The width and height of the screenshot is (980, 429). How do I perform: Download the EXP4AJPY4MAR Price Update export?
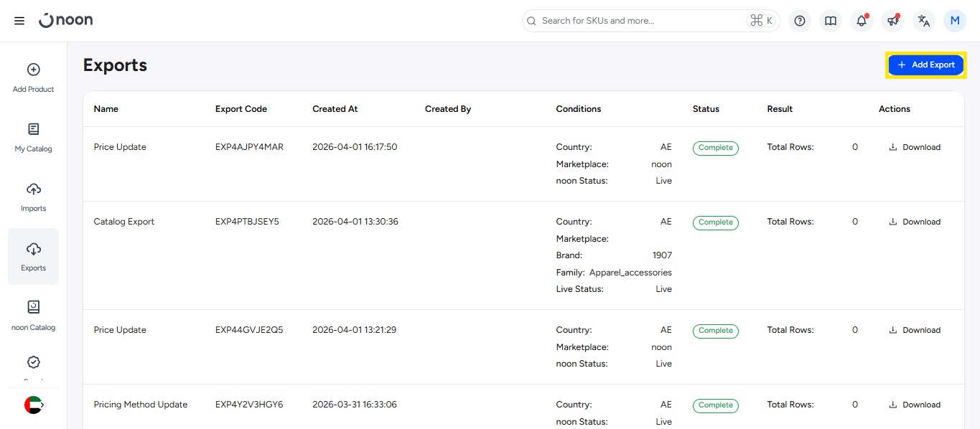click(915, 147)
